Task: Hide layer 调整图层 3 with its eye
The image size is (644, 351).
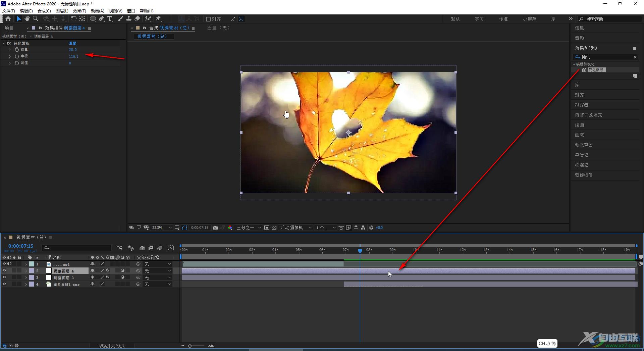Action: pyautogui.click(x=4, y=278)
